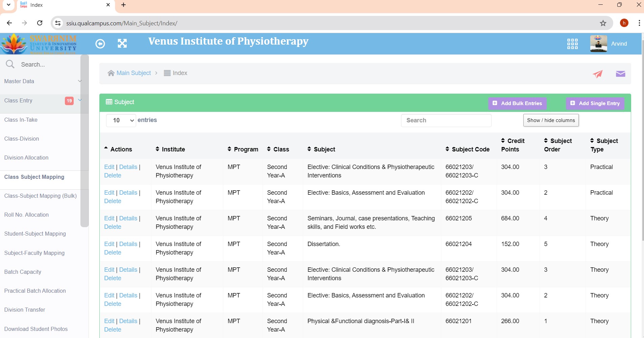The image size is (644, 338).
Task: View Details of Seminars, Journal row
Action: coord(128,218)
